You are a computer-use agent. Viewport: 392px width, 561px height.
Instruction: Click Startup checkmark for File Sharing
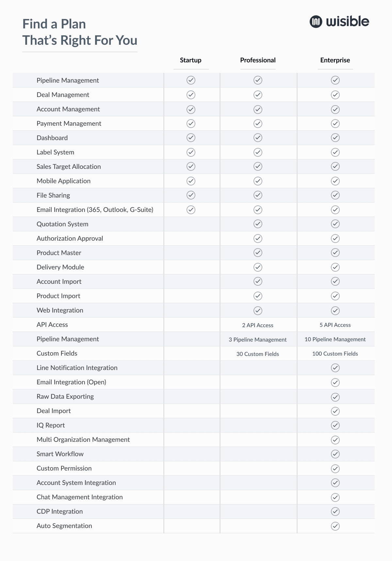click(x=191, y=195)
